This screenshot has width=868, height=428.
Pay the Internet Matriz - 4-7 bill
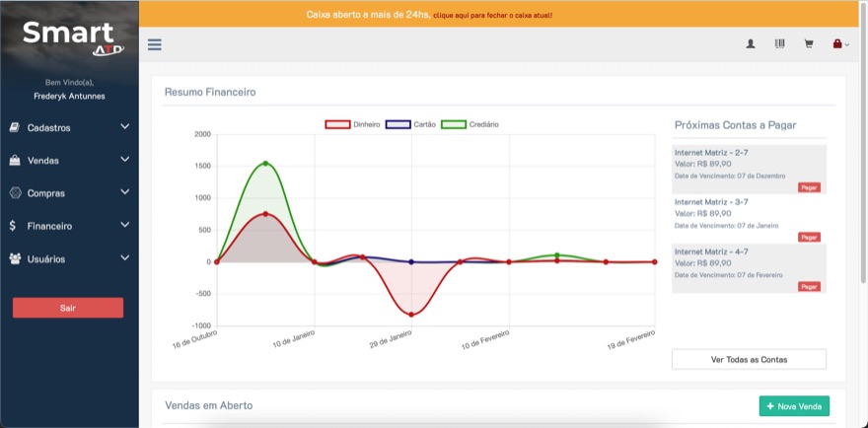click(809, 287)
